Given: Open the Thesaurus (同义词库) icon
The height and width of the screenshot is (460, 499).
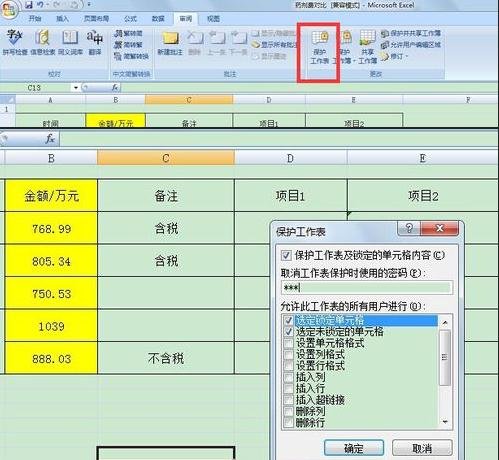Looking at the screenshot, I should (70, 43).
